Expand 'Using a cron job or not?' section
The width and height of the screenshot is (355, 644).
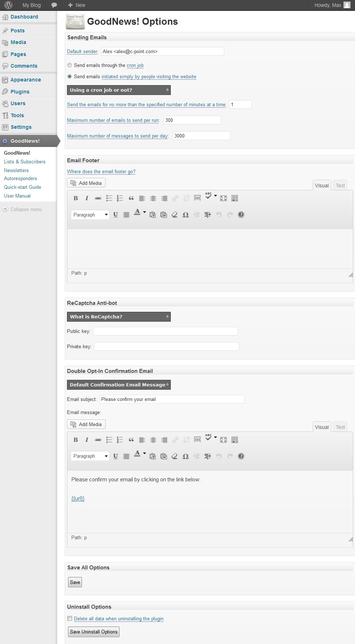[x=119, y=90]
